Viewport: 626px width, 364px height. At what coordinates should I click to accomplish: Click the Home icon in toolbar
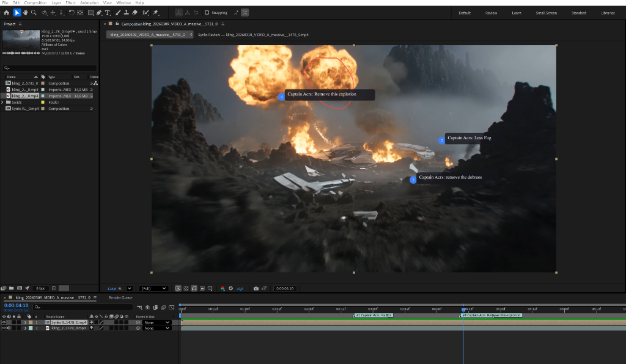click(6, 13)
